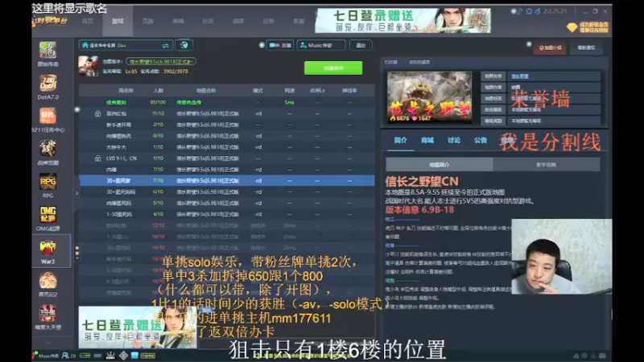
Task: Expand the sidebar with the right chevron
Action: click(x=76, y=193)
